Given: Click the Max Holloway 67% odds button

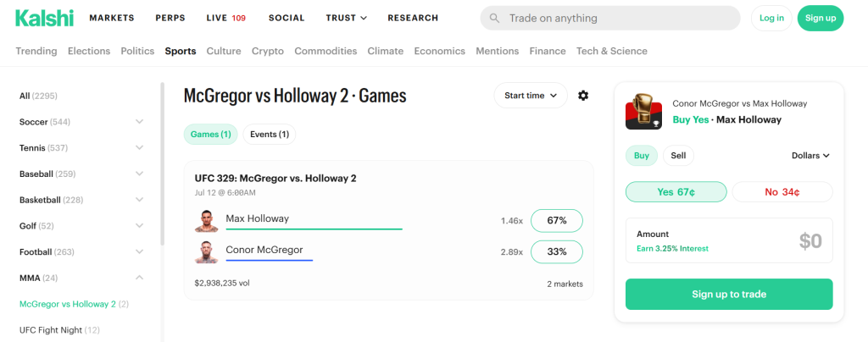Looking at the screenshot, I should pyautogui.click(x=556, y=220).
